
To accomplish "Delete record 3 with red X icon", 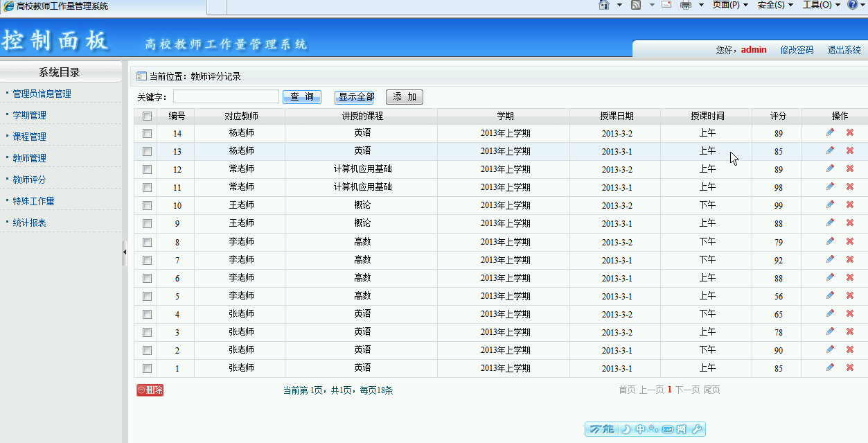I will [850, 331].
